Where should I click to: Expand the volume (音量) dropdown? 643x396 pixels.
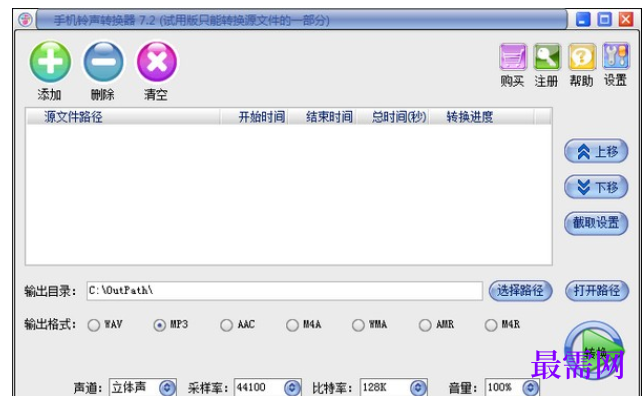coord(530,387)
